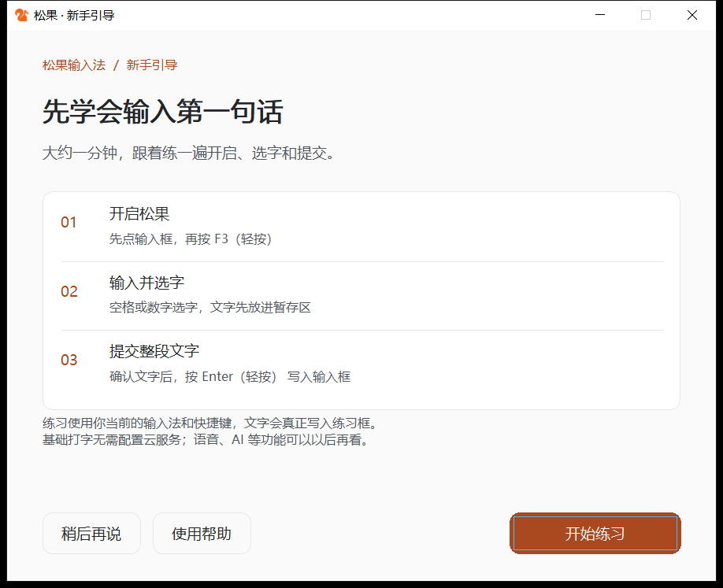Click the subtitle 大约一分钟 line
Image resolution: width=723 pixels, height=588 pixels.
coord(188,153)
